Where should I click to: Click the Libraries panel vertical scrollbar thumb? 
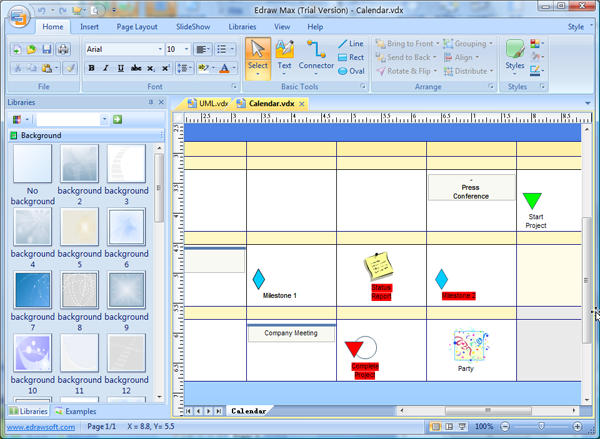click(x=159, y=188)
